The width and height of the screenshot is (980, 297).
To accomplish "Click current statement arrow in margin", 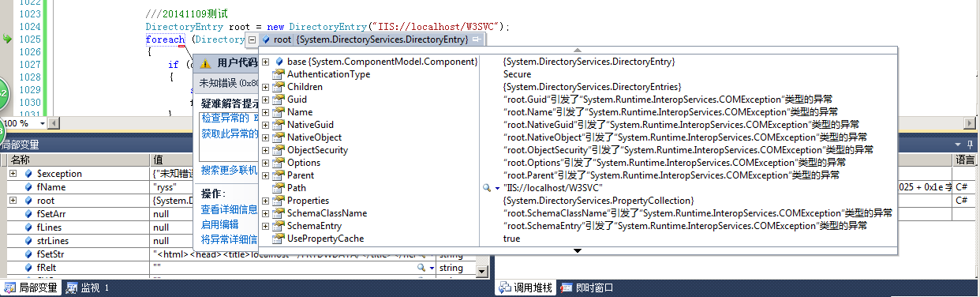I will 7,39.
